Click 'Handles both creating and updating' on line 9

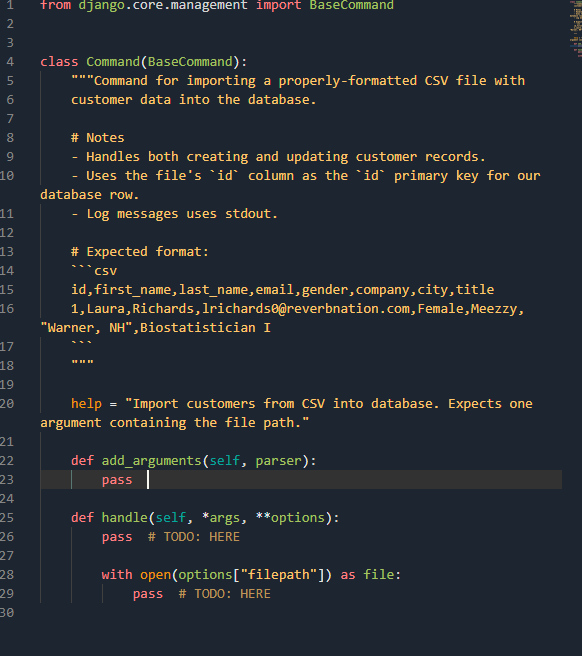pos(217,157)
